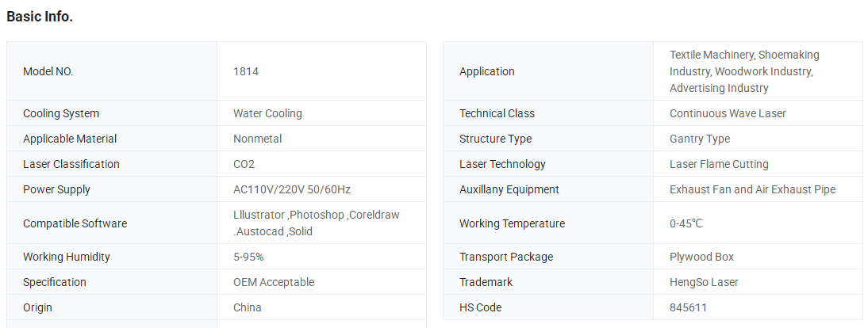Click the HengSo Laser trademark value
Image resolution: width=868 pixels, height=328 pixels.
(x=704, y=282)
